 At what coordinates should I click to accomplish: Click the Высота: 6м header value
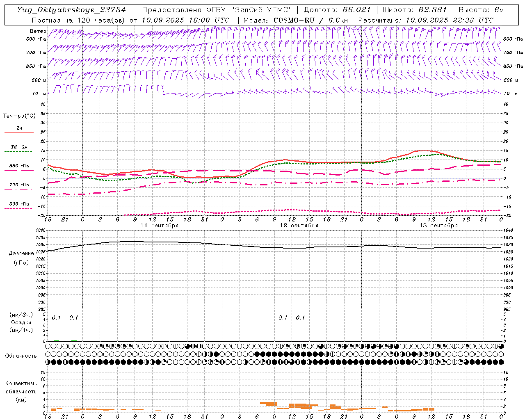click(x=481, y=10)
